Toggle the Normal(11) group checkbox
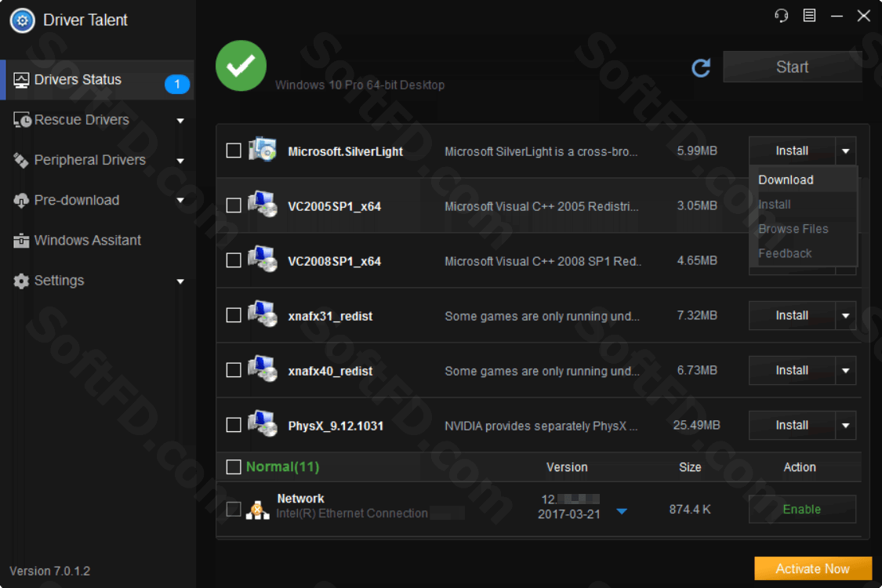Image resolution: width=882 pixels, height=588 pixels. point(234,467)
